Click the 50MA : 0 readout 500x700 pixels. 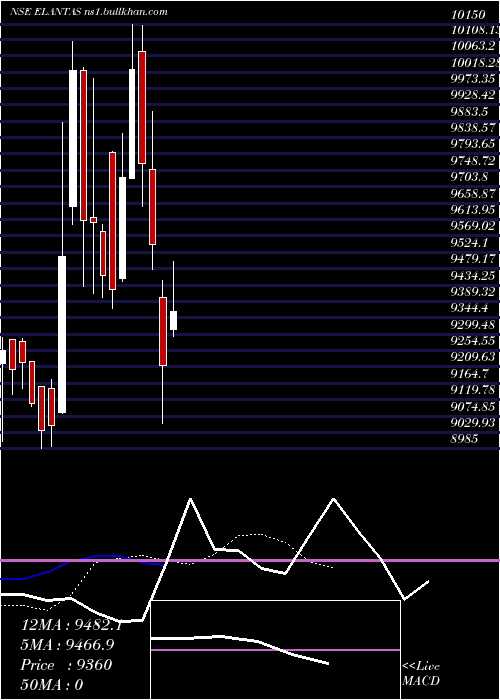pos(52,684)
